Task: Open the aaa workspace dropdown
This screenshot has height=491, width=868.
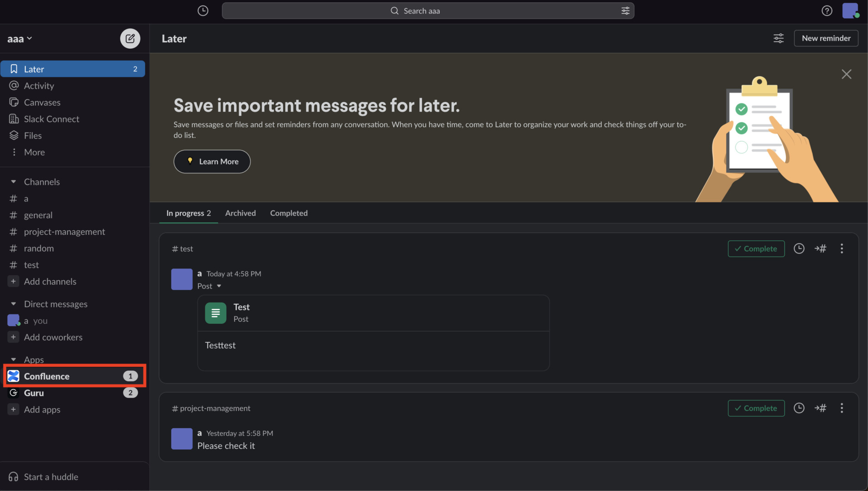Action: [x=19, y=38]
